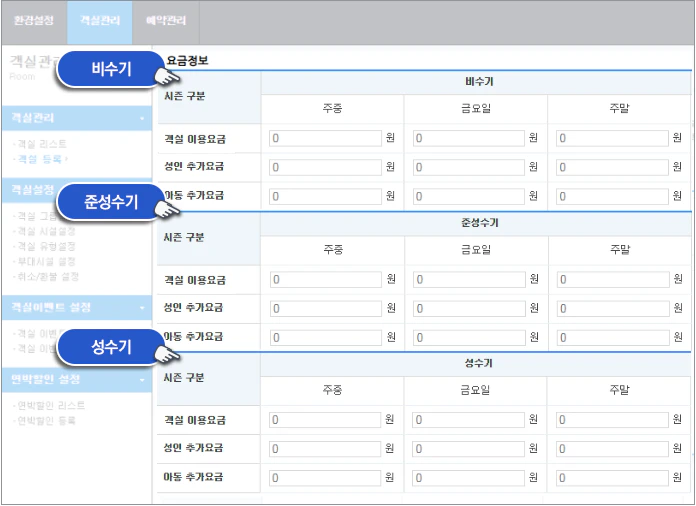Focus 준성수기 주중 성인 추가요금 field

click(x=326, y=308)
